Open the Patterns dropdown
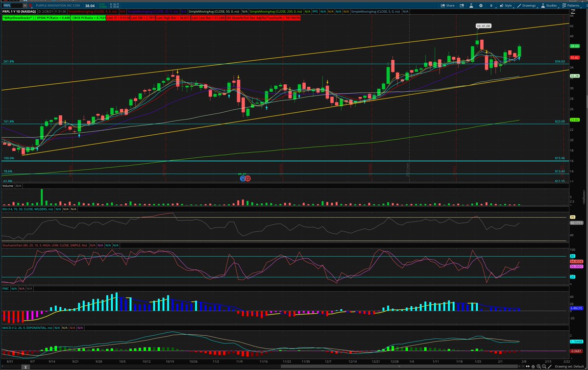 571,5
